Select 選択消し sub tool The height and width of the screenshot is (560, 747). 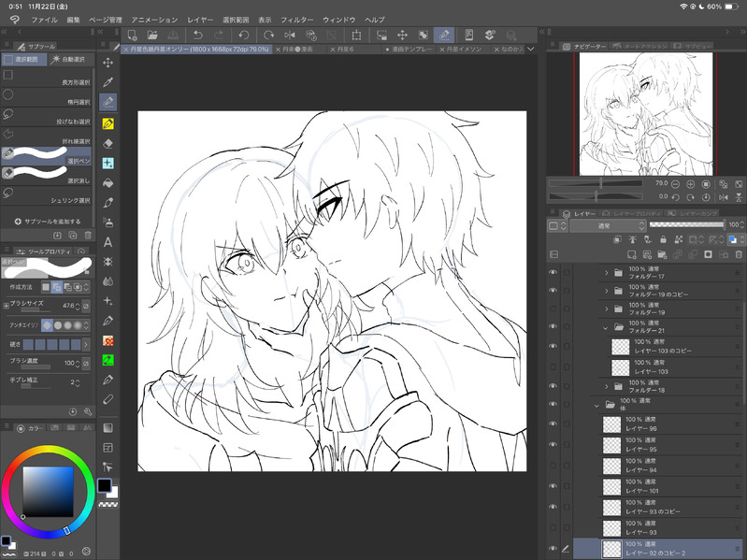pyautogui.click(x=47, y=176)
